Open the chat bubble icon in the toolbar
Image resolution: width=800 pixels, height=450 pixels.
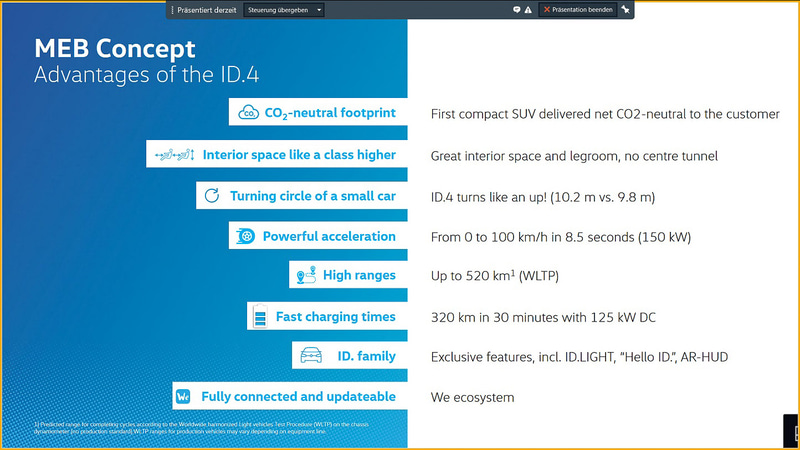[516, 10]
